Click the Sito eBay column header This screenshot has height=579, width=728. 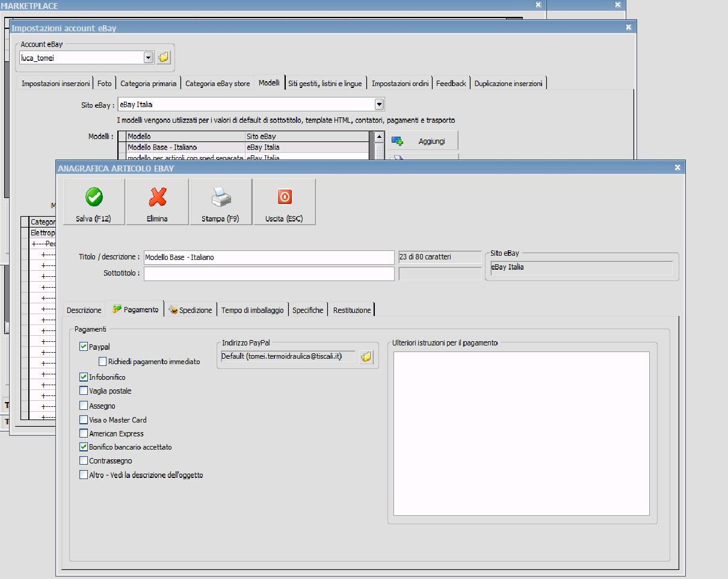[x=307, y=137]
